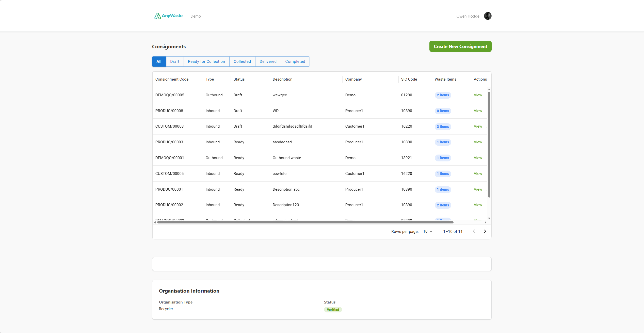Switch to Completed tab
644x333 pixels.
(x=295, y=62)
